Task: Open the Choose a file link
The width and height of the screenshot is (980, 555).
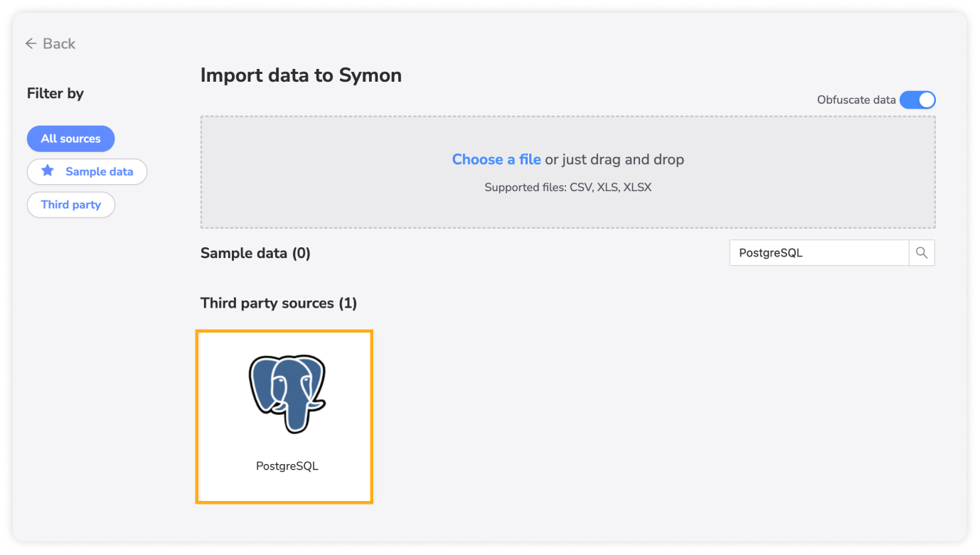Action: pos(496,160)
